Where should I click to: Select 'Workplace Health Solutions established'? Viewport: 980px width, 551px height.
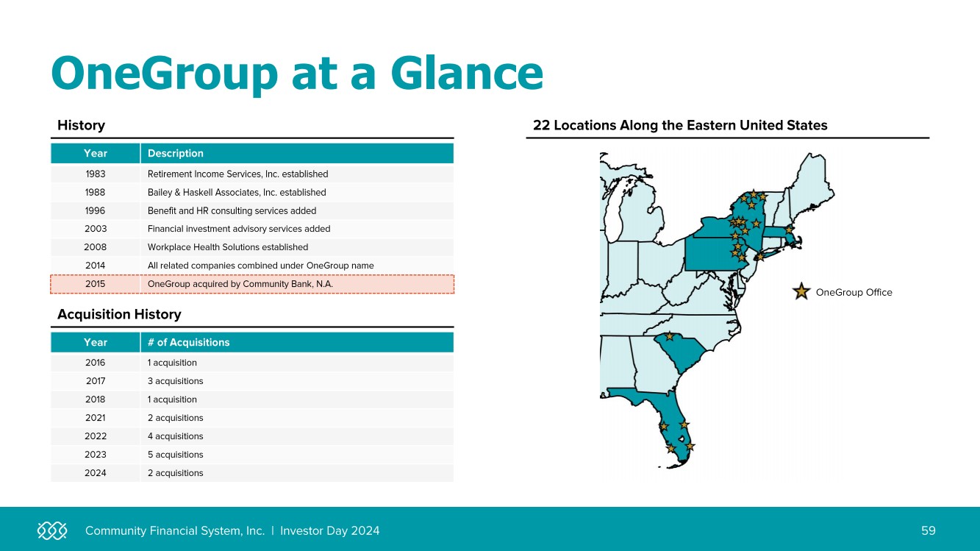click(x=228, y=247)
